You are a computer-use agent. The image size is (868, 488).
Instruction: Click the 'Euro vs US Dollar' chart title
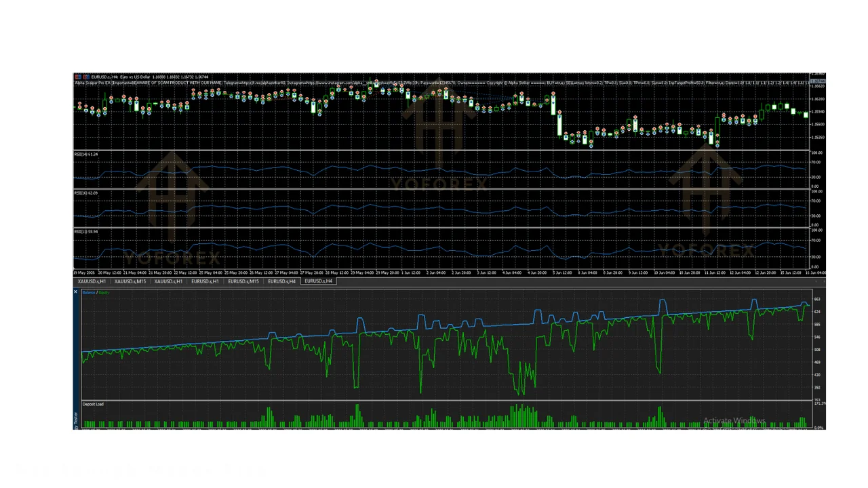(135, 77)
